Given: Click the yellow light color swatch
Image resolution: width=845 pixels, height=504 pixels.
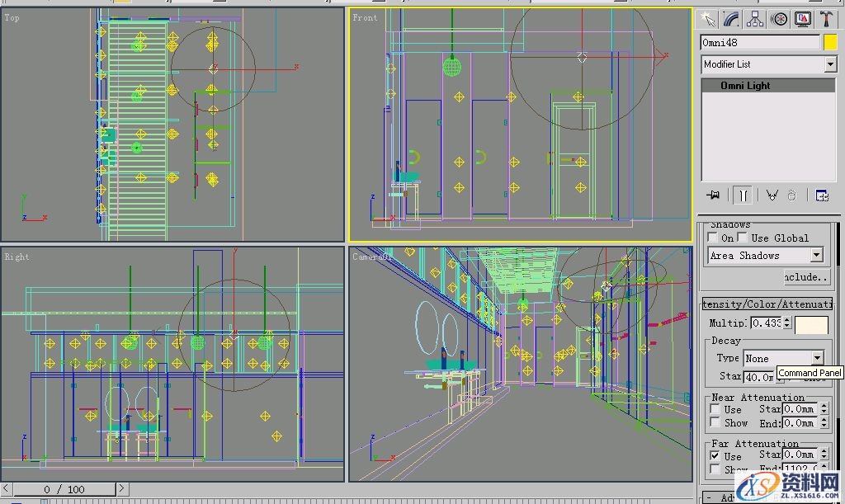Looking at the screenshot, I should (x=830, y=42).
